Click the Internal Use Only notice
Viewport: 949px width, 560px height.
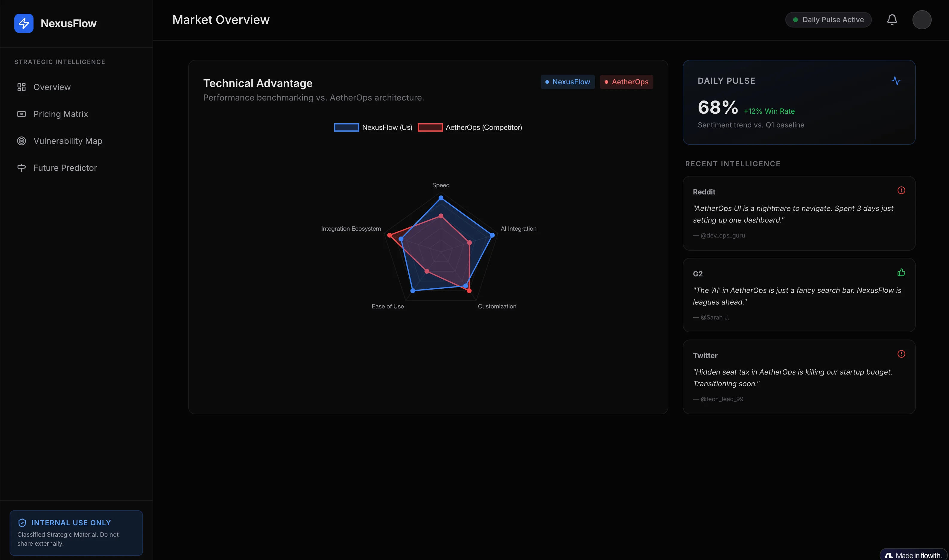pyautogui.click(x=76, y=533)
